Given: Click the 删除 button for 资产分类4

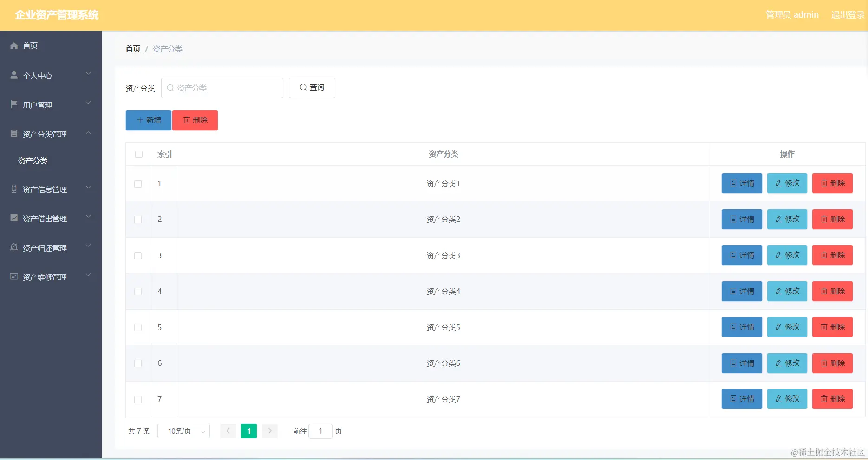Looking at the screenshot, I should (x=832, y=291).
